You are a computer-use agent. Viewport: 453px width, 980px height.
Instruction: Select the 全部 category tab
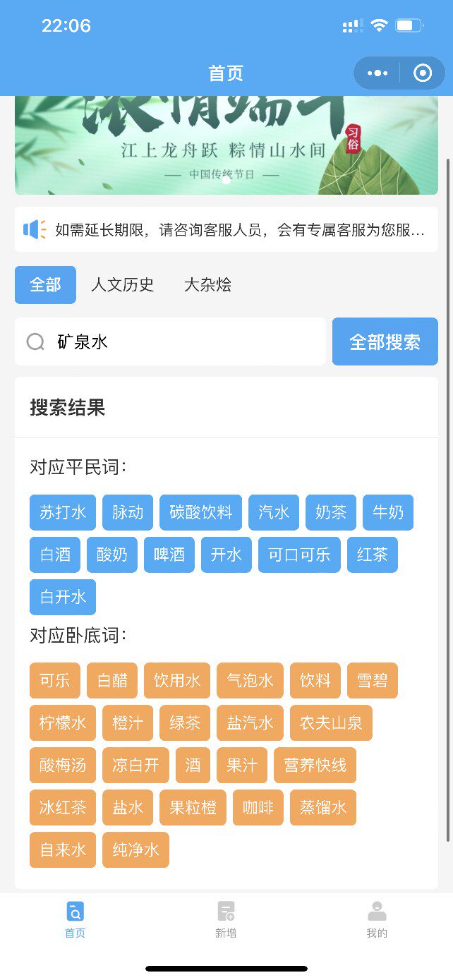(x=45, y=285)
